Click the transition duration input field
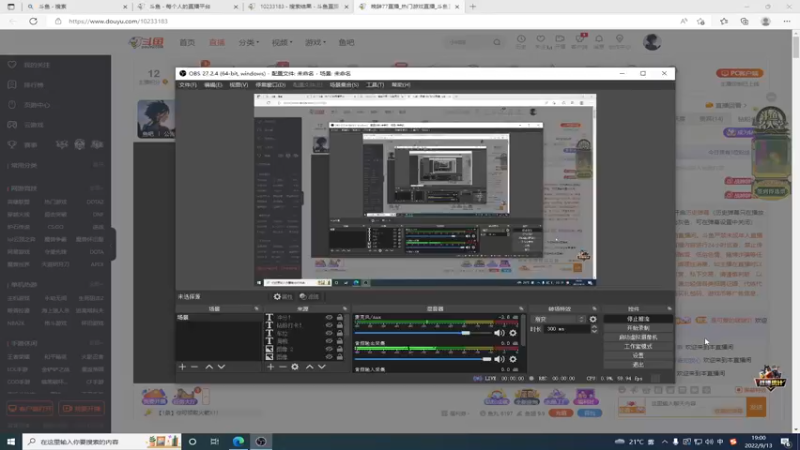Viewport: 800px width, 450px height. (x=567, y=330)
